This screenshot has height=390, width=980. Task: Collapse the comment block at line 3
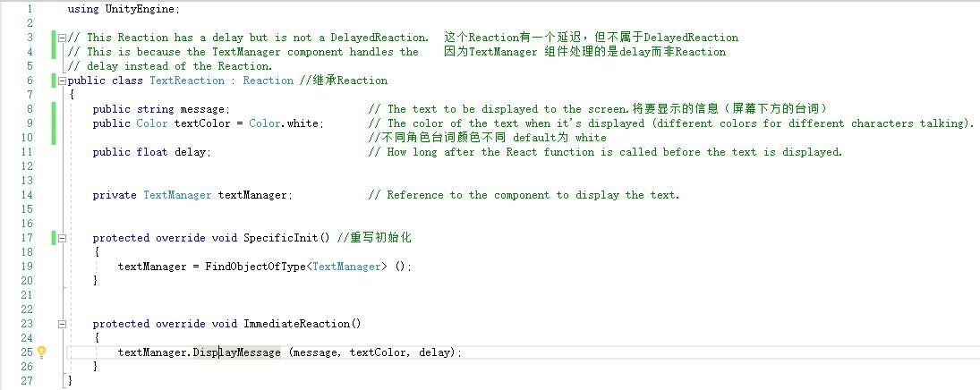[61, 38]
